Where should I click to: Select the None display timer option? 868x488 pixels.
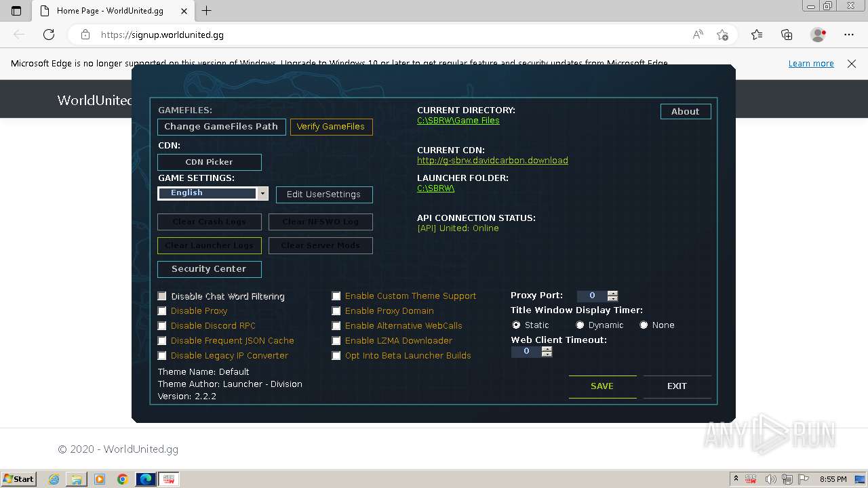click(644, 325)
